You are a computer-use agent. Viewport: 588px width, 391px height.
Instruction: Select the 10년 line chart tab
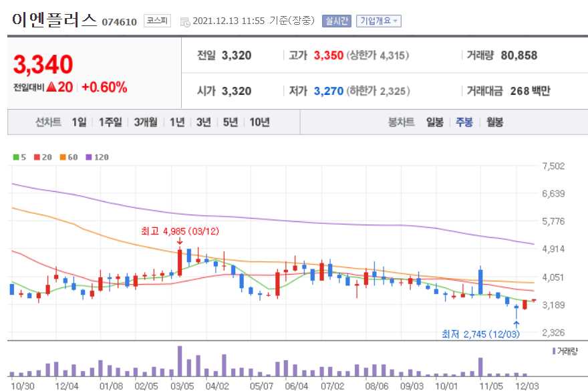pos(259,122)
